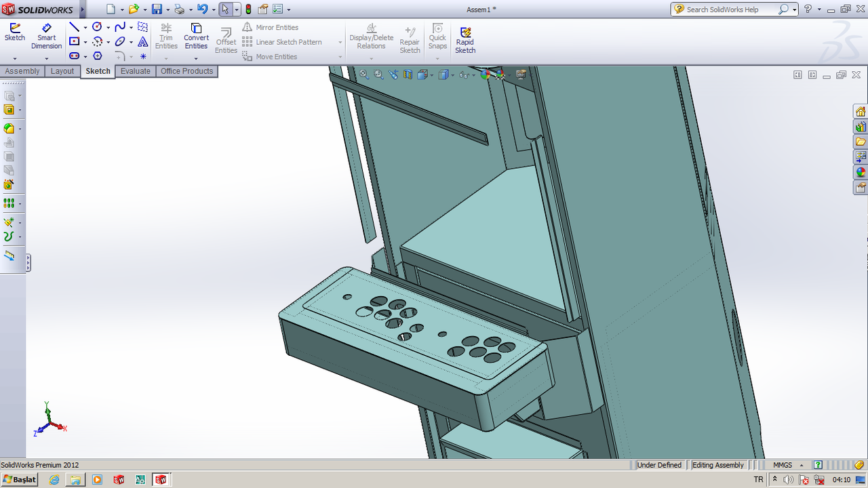
Task: Click Zoom to Area icon
Action: tap(379, 75)
